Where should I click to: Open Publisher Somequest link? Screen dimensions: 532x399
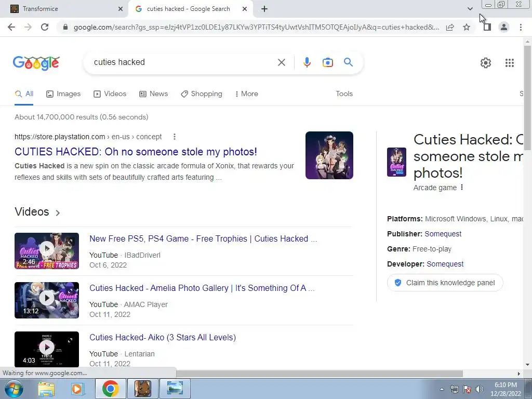pos(443,234)
